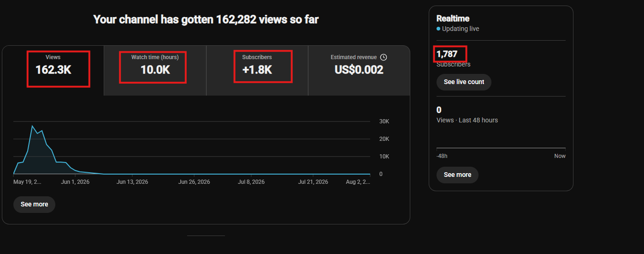Click See more in Realtime panel
This screenshot has height=254, width=644.
click(x=457, y=175)
